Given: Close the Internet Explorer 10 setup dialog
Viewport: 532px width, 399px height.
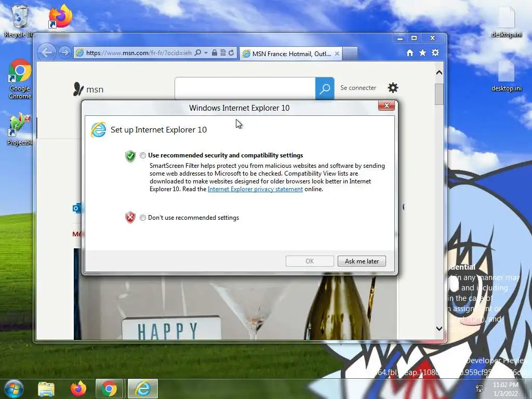Looking at the screenshot, I should (387, 105).
